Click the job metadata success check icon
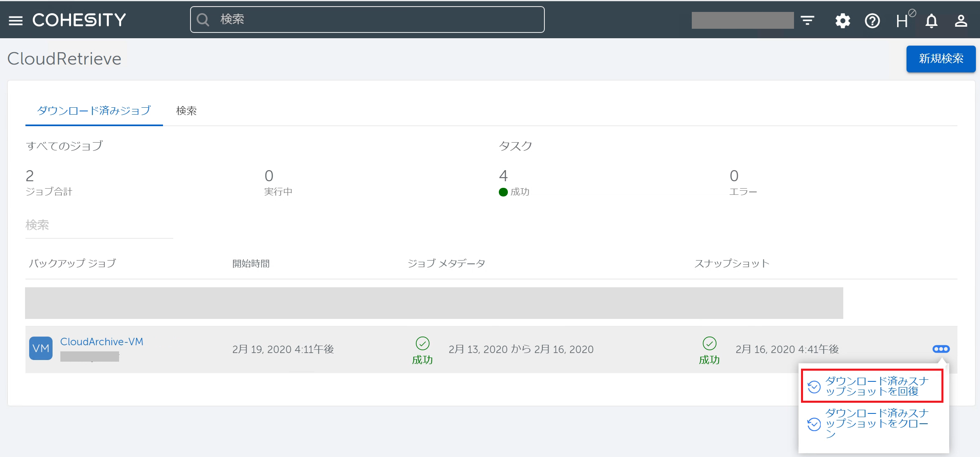Image resolution: width=980 pixels, height=457 pixels. pyautogui.click(x=422, y=343)
